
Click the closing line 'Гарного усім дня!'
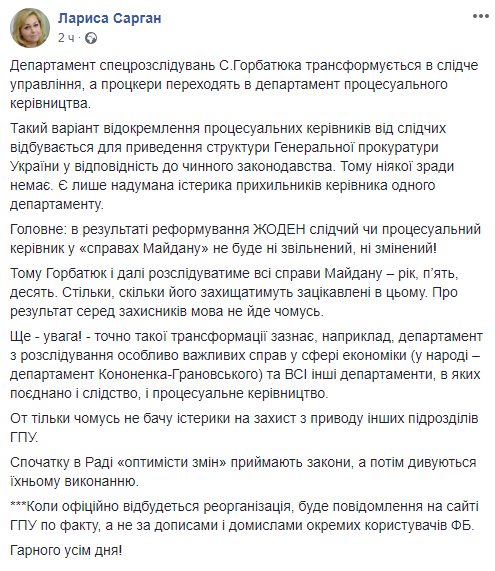(66, 550)
